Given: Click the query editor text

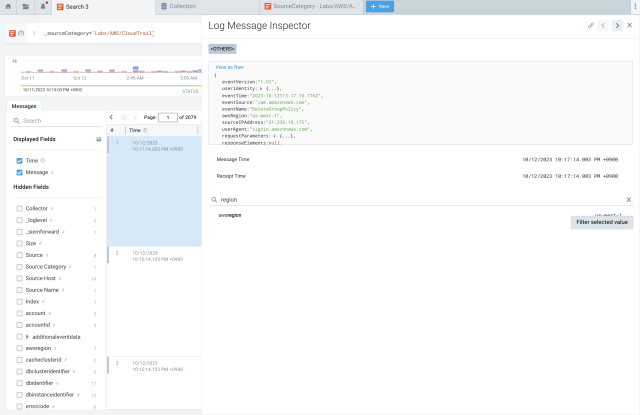Looking at the screenshot, I should tap(99, 33).
